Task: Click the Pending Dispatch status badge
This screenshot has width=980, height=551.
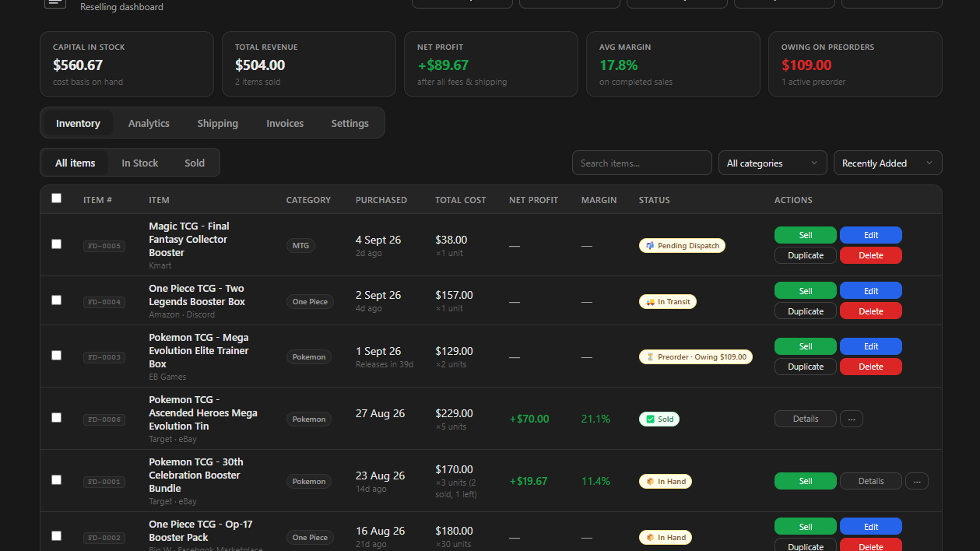Action: 682,245
